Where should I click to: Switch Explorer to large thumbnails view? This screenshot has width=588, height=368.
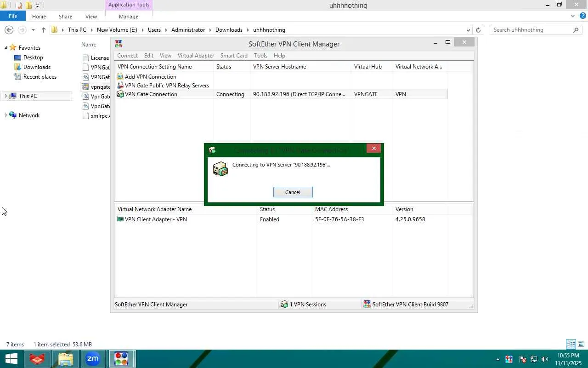pos(581,344)
